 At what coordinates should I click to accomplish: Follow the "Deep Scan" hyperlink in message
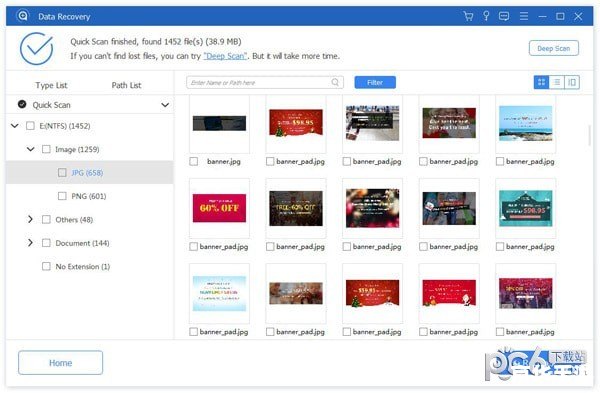[225, 56]
